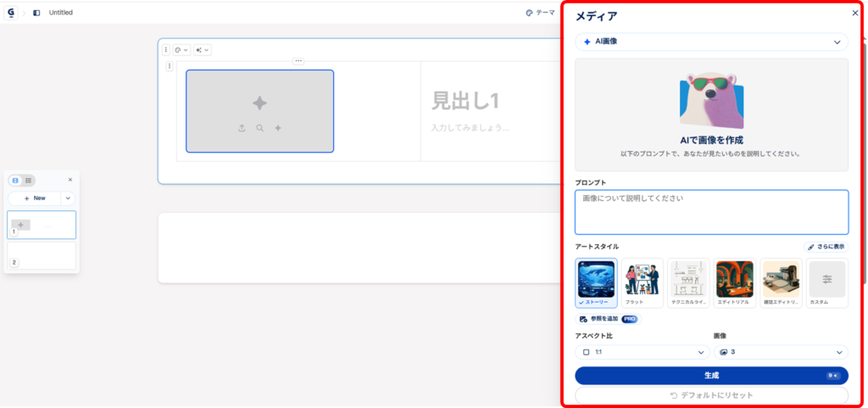The image size is (868, 408).
Task: Expand the arrow next to New button
Action: point(69,198)
